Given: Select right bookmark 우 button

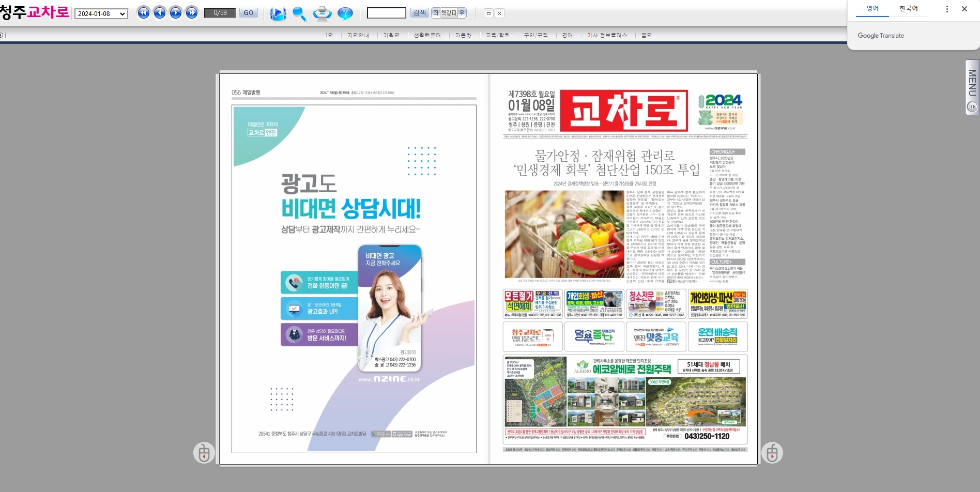Looking at the screenshot, I should point(462,13).
